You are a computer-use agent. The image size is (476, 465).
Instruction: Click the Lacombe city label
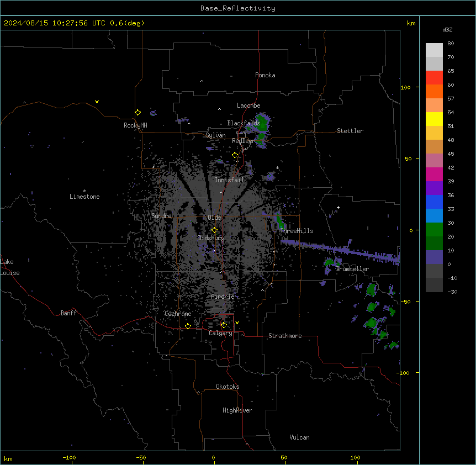[248, 105]
